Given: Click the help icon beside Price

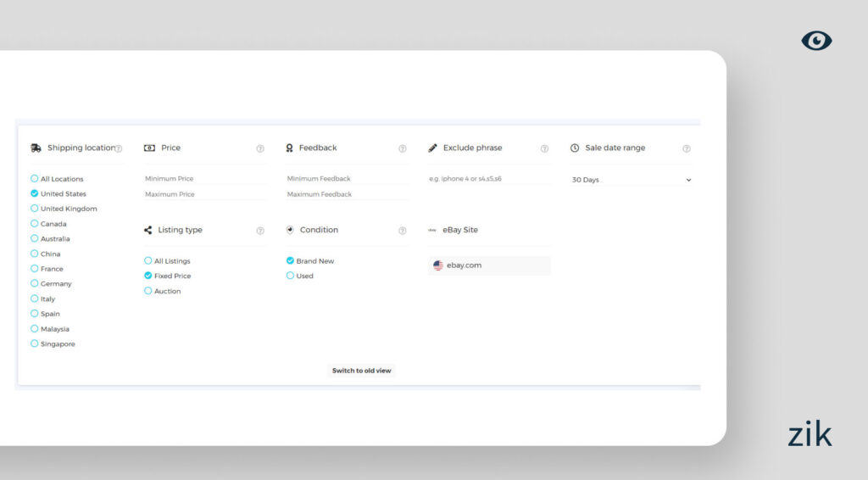Looking at the screenshot, I should coord(260,148).
